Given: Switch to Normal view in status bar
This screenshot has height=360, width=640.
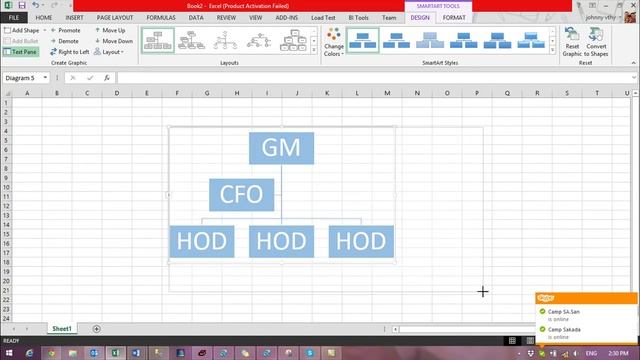Looking at the screenshot, I should point(512,341).
